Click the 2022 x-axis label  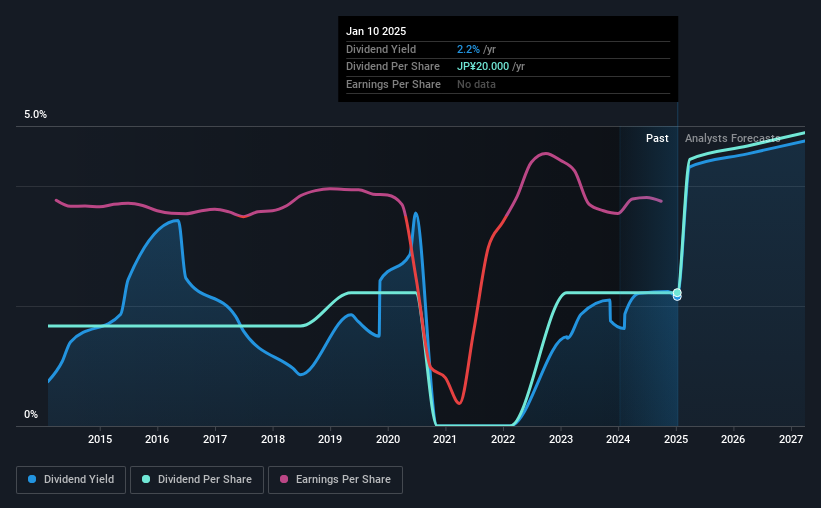coord(503,439)
